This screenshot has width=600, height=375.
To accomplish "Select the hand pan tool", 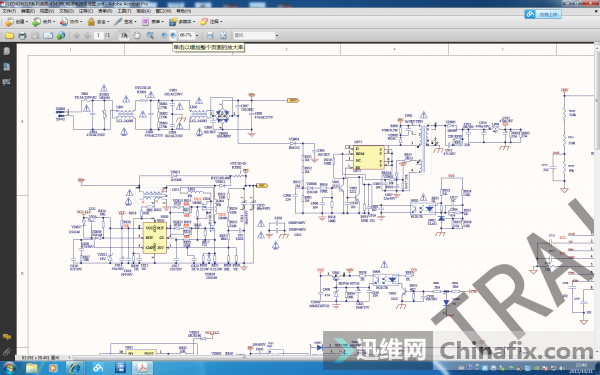I will [137, 36].
